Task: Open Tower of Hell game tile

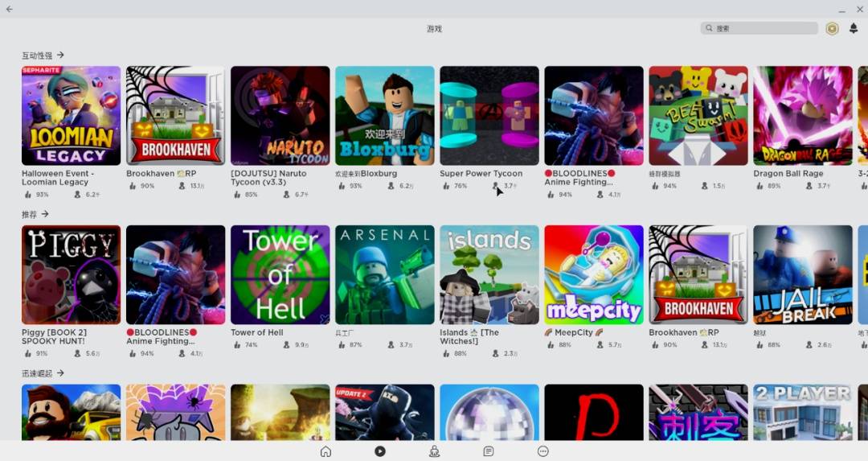Action: coord(280,275)
